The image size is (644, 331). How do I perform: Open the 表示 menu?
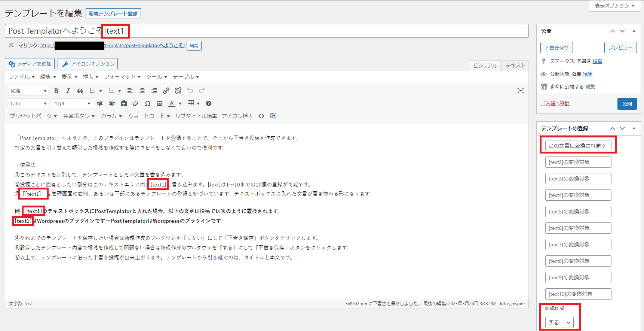69,77
